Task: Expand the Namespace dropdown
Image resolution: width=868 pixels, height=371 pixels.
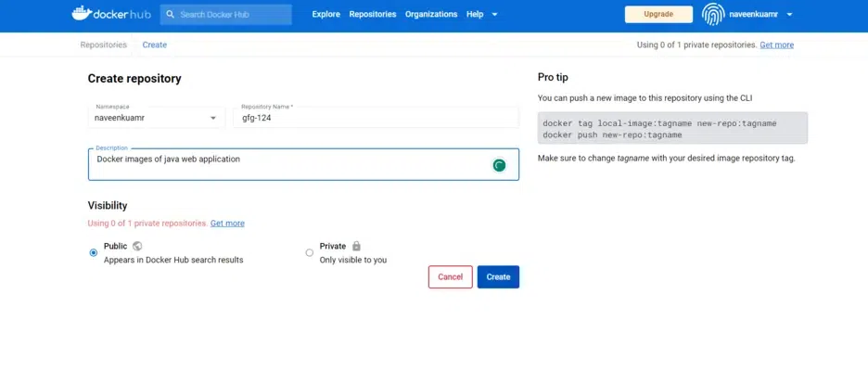Action: (212, 119)
